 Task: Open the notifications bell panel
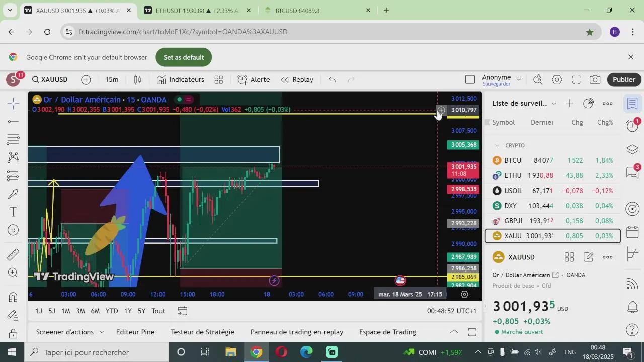(x=633, y=306)
